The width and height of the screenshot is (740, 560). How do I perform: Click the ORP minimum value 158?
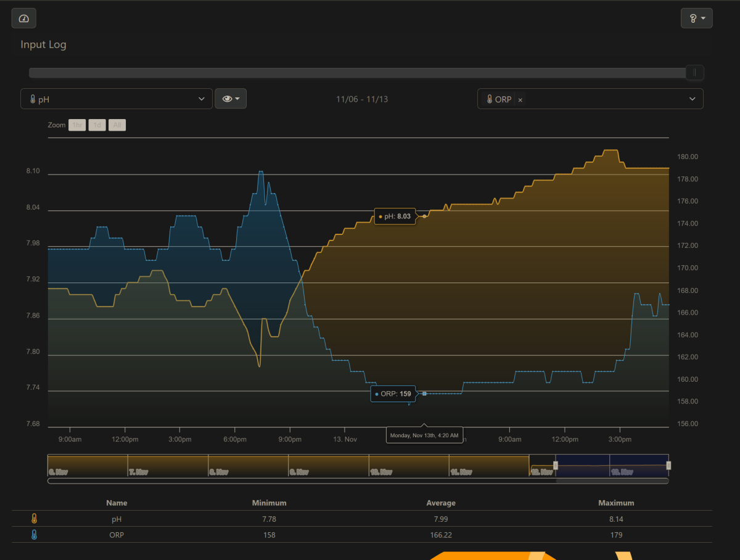click(269, 535)
